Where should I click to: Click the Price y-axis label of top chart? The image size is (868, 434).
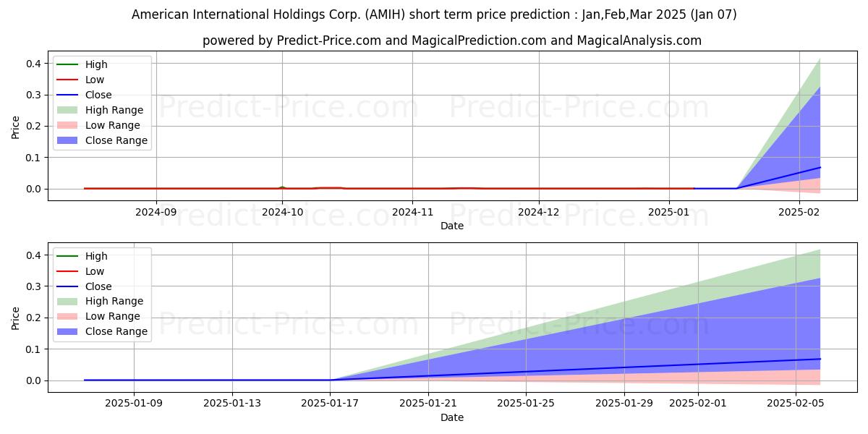pyautogui.click(x=16, y=127)
